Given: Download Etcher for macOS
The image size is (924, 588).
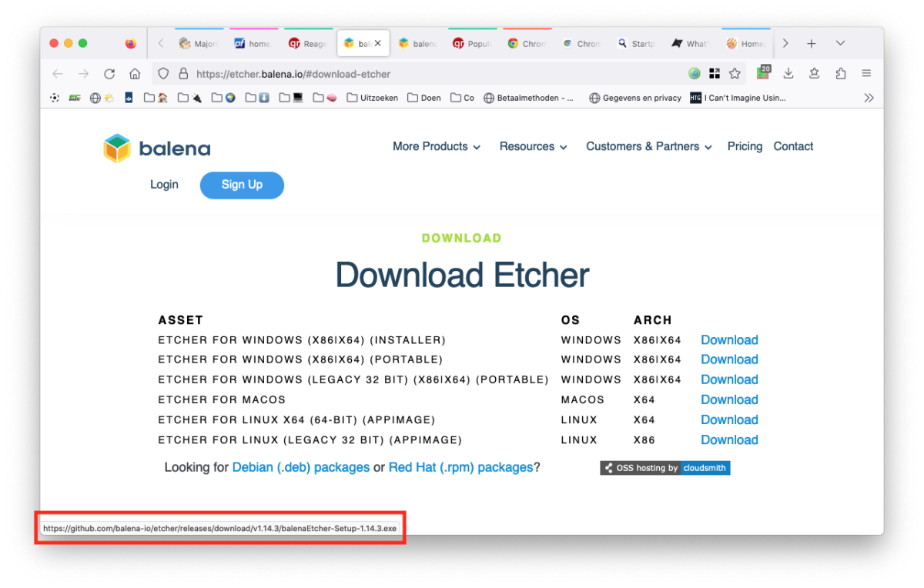Looking at the screenshot, I should (729, 399).
